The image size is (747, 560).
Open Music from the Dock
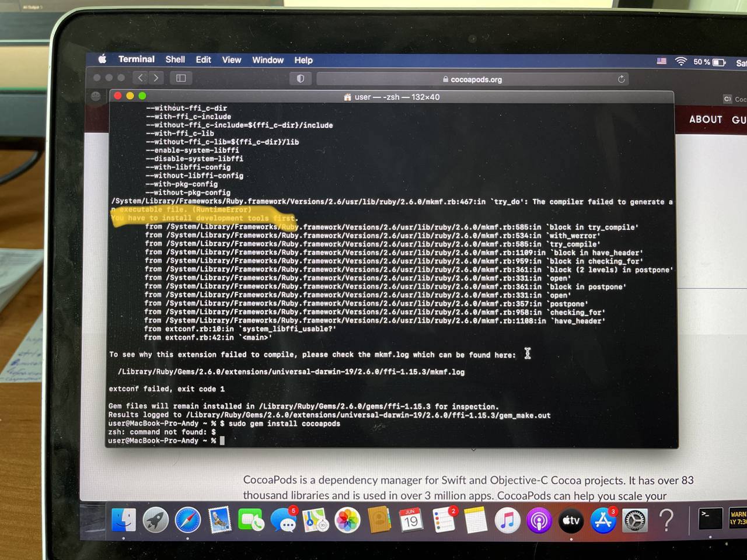point(507,520)
